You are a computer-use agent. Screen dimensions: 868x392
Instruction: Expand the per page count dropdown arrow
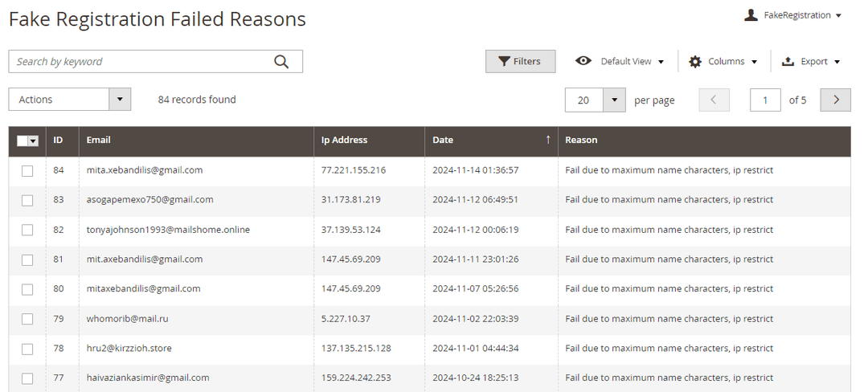coord(614,100)
